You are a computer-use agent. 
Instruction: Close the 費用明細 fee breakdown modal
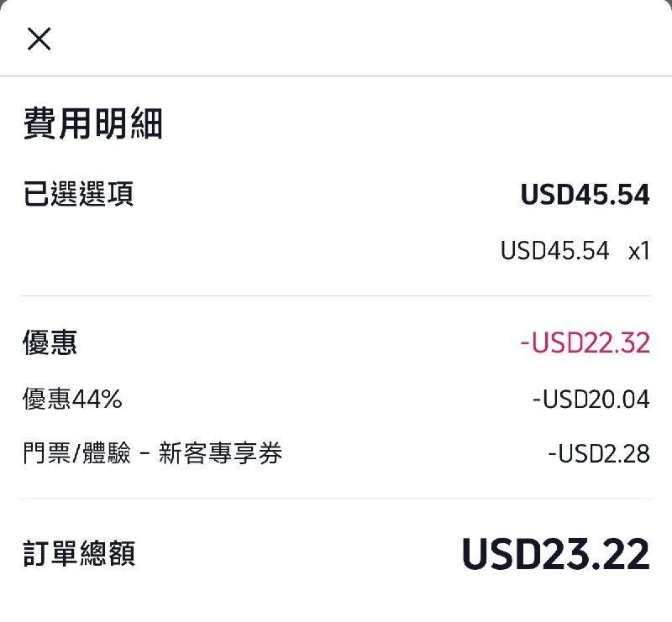[39, 39]
